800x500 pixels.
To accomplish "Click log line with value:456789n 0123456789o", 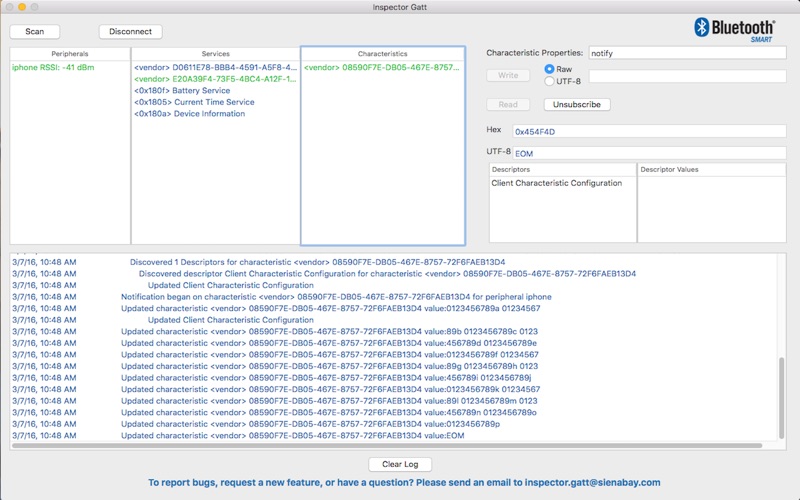I will pos(329,412).
